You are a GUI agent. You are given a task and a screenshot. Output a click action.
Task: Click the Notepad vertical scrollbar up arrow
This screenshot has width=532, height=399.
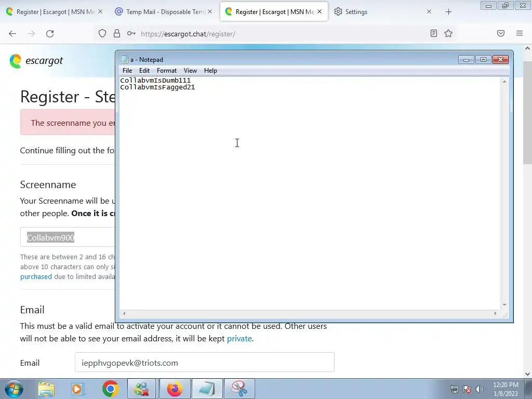point(504,82)
